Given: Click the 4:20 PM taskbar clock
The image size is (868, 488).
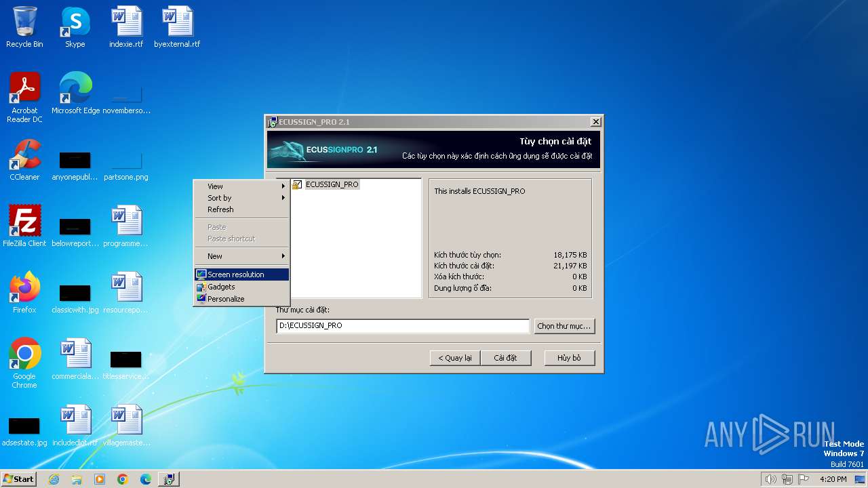Looking at the screenshot, I should point(833,479).
